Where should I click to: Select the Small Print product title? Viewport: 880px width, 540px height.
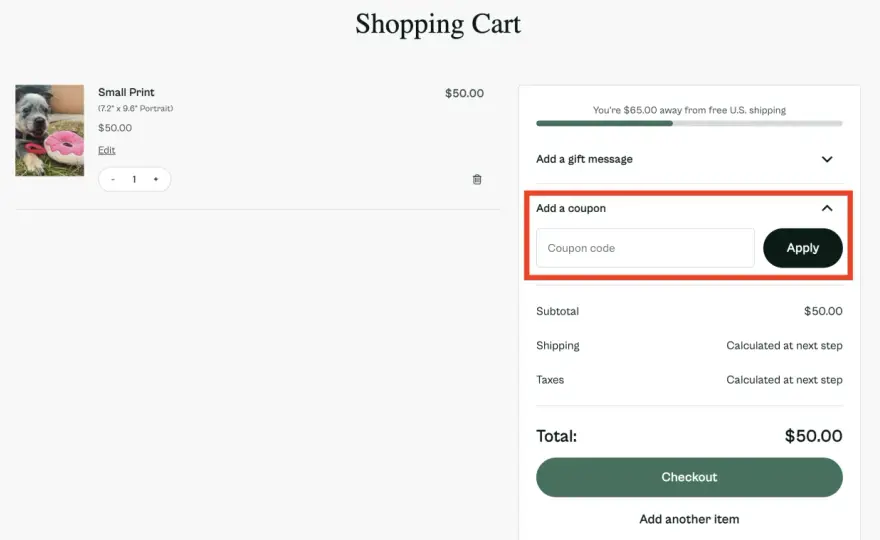[126, 92]
